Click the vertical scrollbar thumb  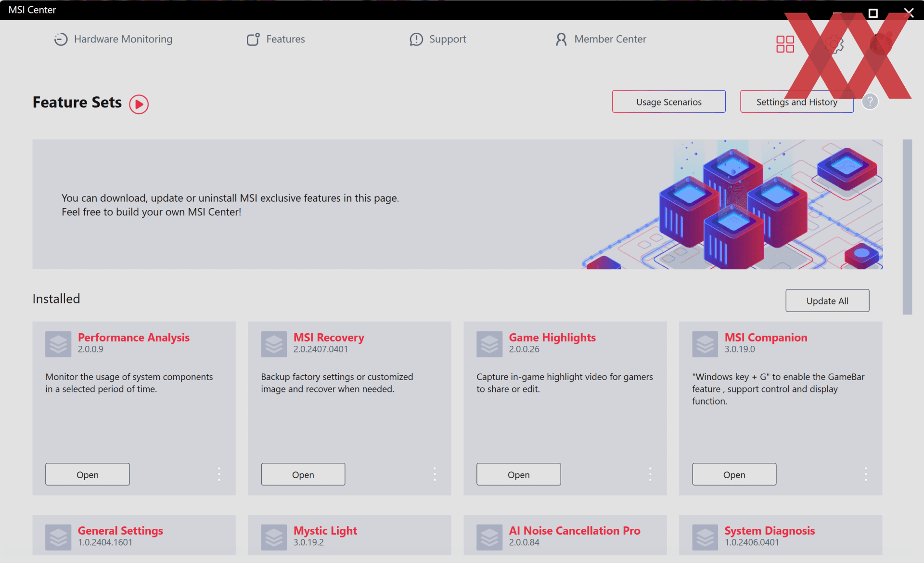click(x=907, y=227)
